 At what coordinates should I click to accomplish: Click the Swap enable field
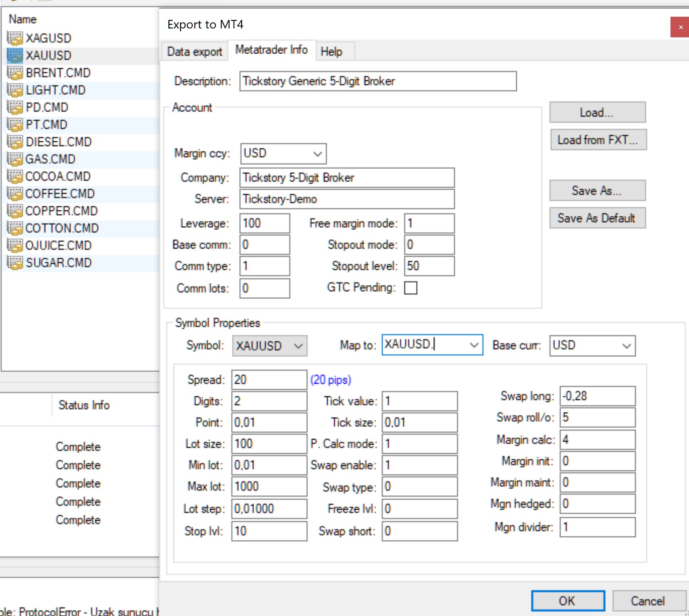coord(420,465)
